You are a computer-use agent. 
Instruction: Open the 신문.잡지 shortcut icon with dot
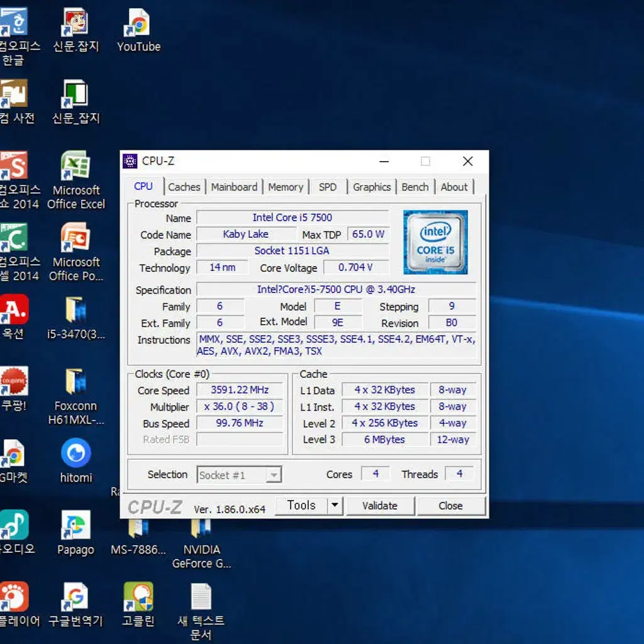click(76, 30)
